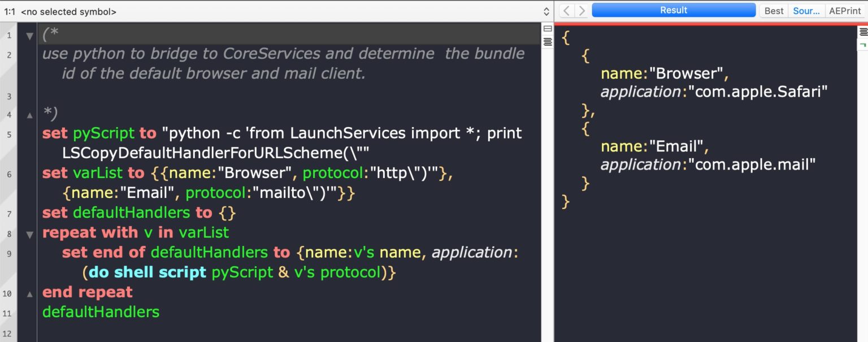Click the back navigation arrow in result pane

[x=567, y=11]
